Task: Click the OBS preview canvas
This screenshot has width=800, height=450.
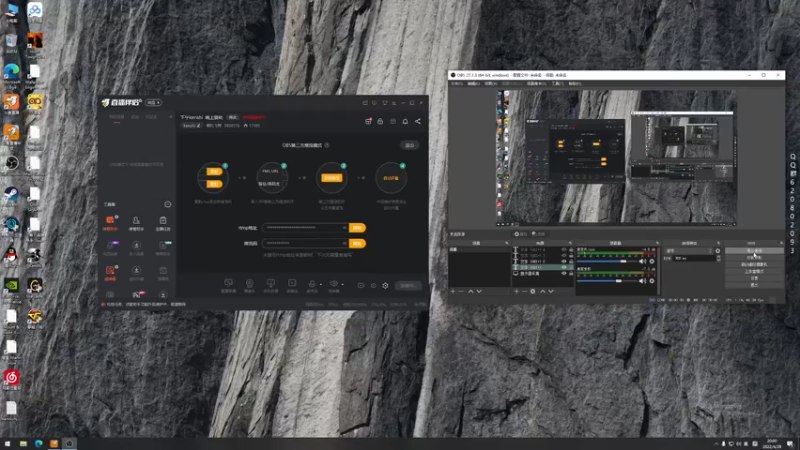Action: (617, 158)
